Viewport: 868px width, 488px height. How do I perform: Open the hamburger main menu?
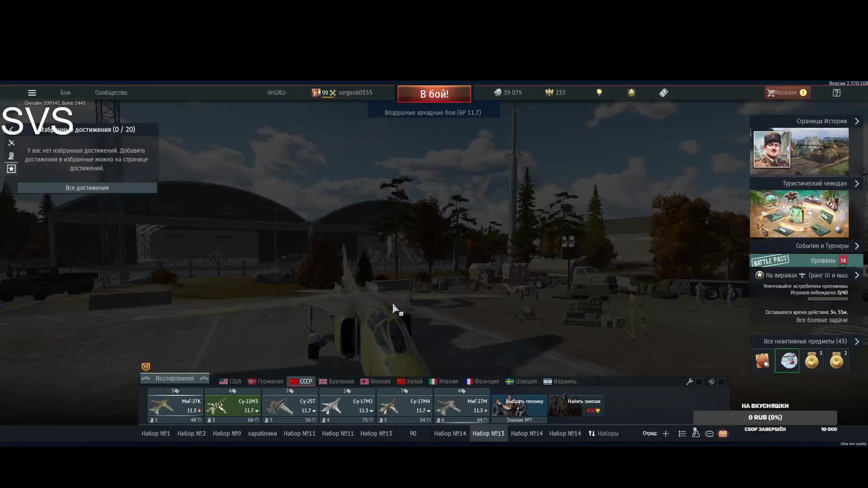coord(32,93)
